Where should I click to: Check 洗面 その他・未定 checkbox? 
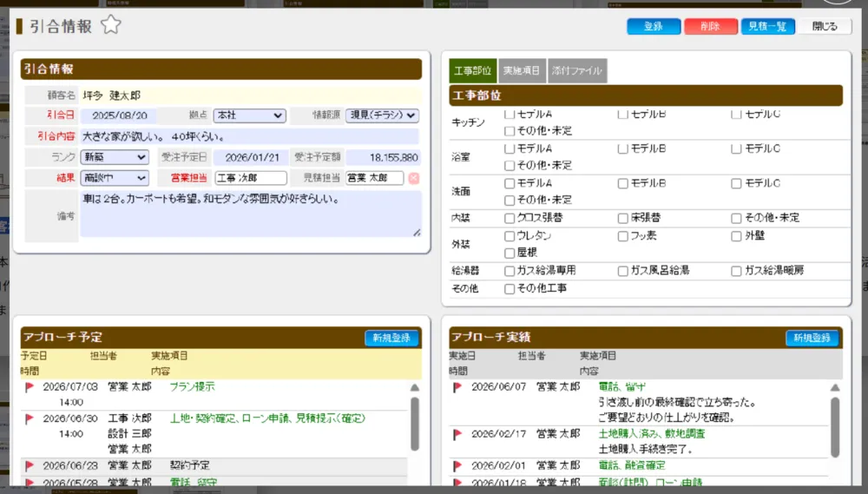tap(510, 200)
